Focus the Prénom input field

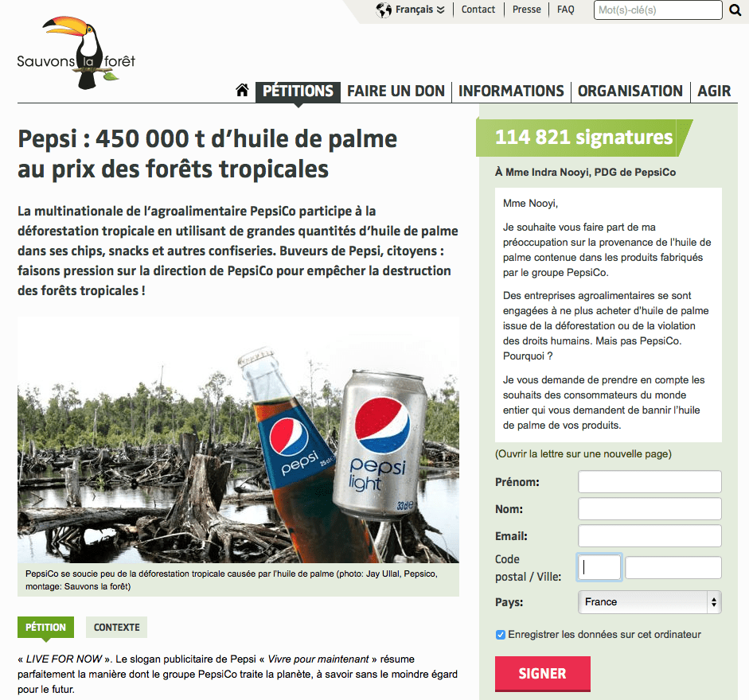(650, 482)
